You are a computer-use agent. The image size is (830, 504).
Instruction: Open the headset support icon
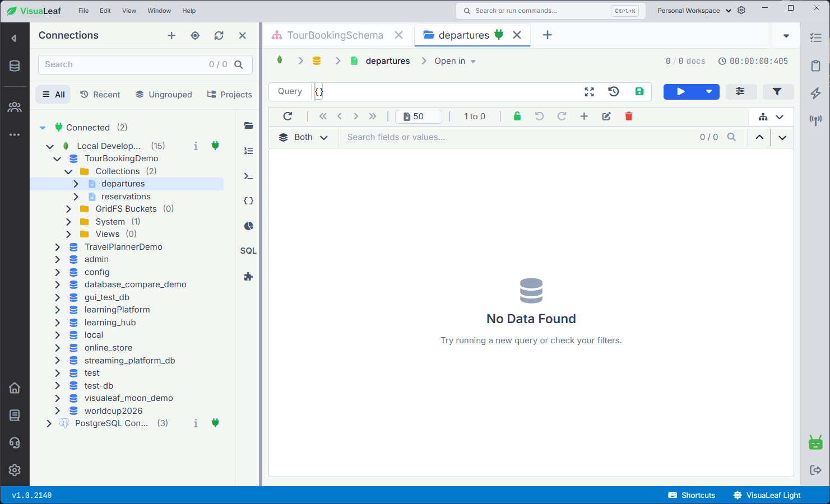(x=15, y=442)
